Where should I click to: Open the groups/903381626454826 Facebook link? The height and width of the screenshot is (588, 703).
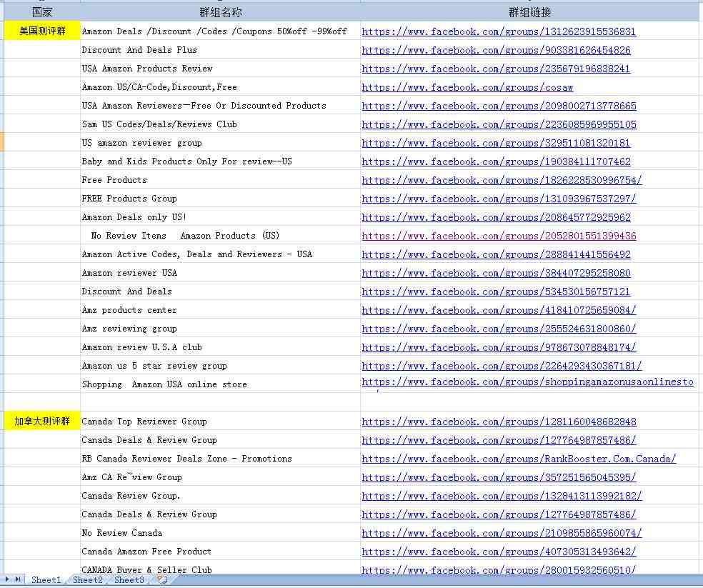coord(496,50)
